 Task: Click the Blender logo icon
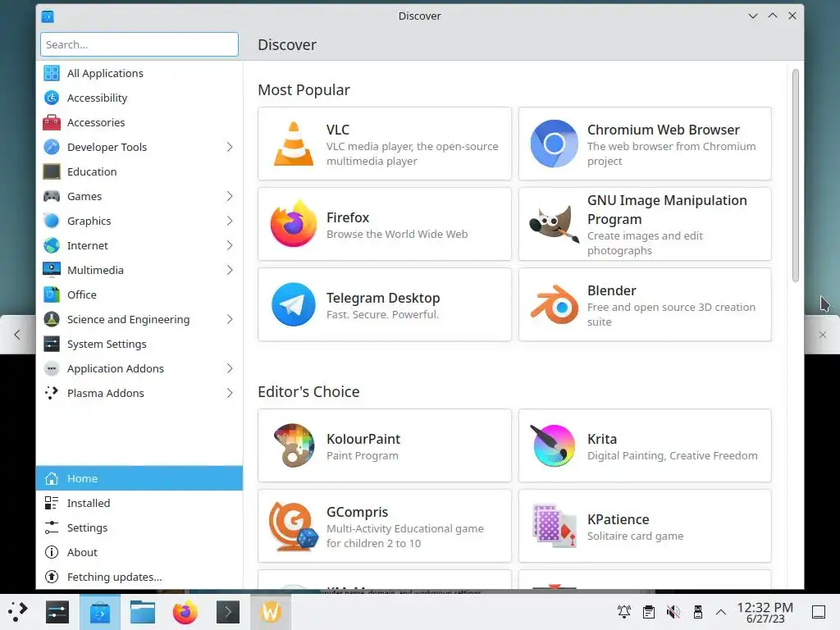tap(554, 304)
